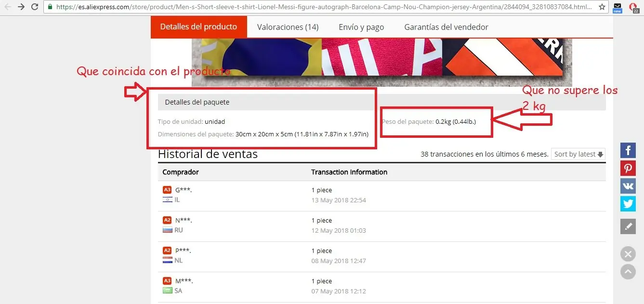
Task: Click the Comprador column header
Action: [x=181, y=172]
